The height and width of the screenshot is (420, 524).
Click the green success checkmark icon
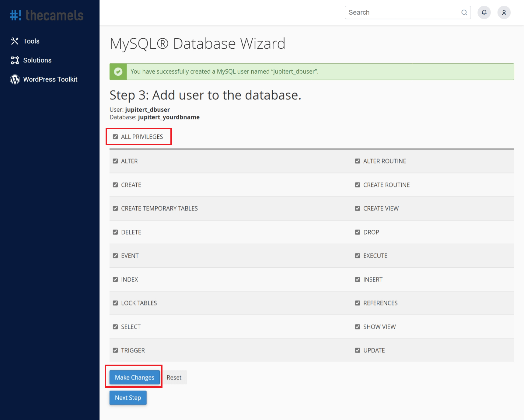[118, 72]
